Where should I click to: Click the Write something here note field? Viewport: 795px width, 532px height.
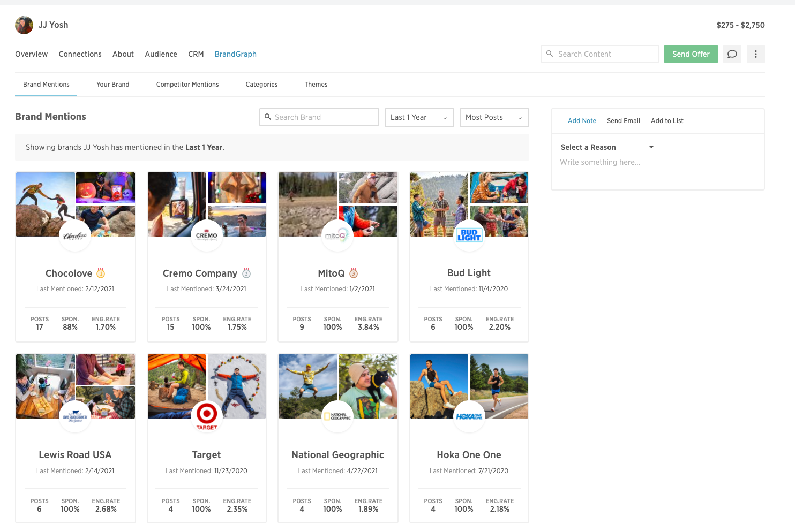point(600,162)
